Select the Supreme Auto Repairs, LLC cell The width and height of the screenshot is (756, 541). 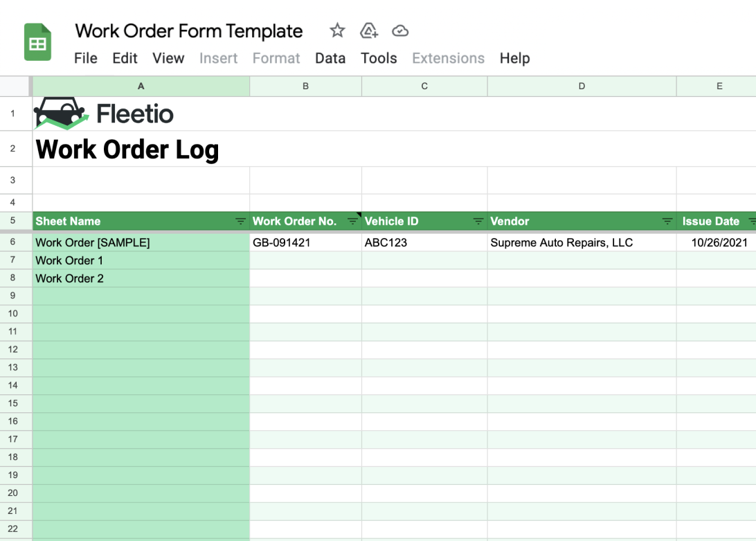coord(582,242)
